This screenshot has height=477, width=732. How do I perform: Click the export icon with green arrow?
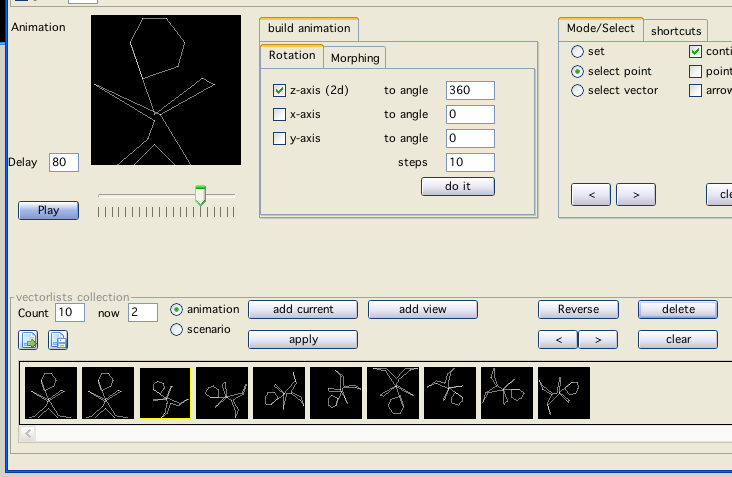pyautogui.click(x=29, y=341)
